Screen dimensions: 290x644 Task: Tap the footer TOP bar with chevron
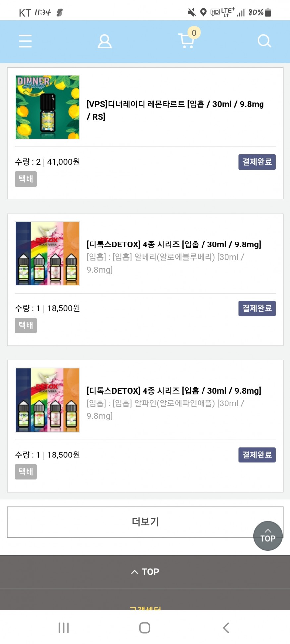[145, 572]
